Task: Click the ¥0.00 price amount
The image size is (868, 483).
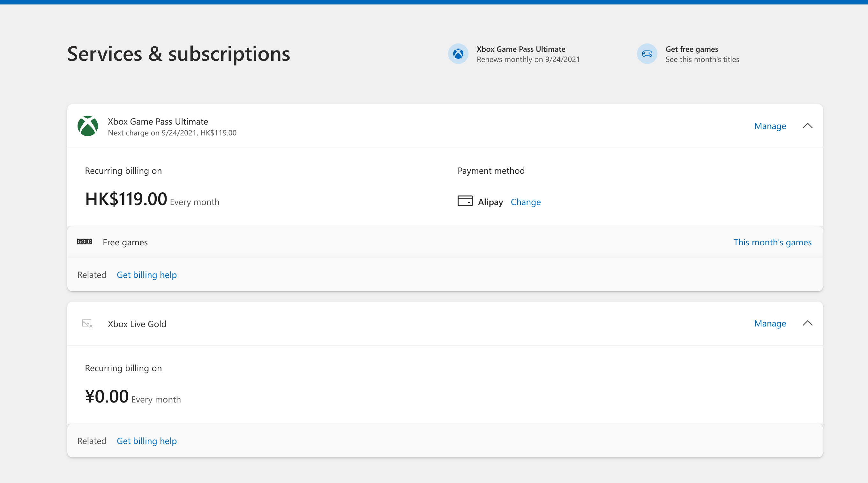Action: point(107,396)
